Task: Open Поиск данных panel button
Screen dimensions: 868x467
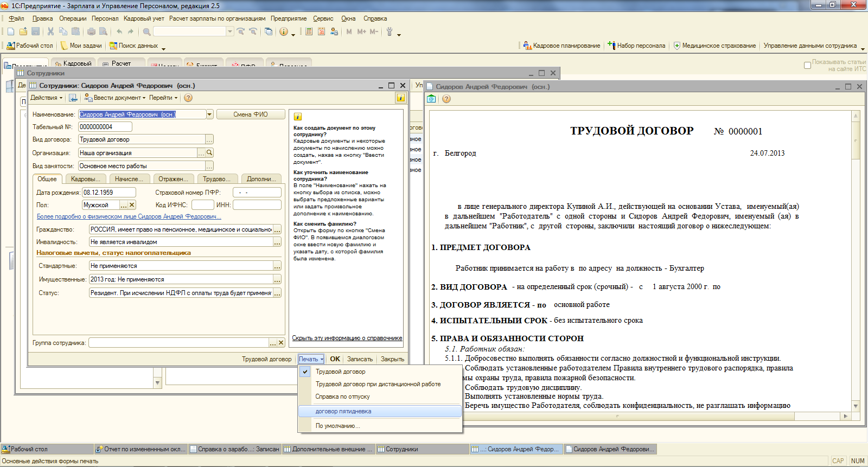Action: 133,46
